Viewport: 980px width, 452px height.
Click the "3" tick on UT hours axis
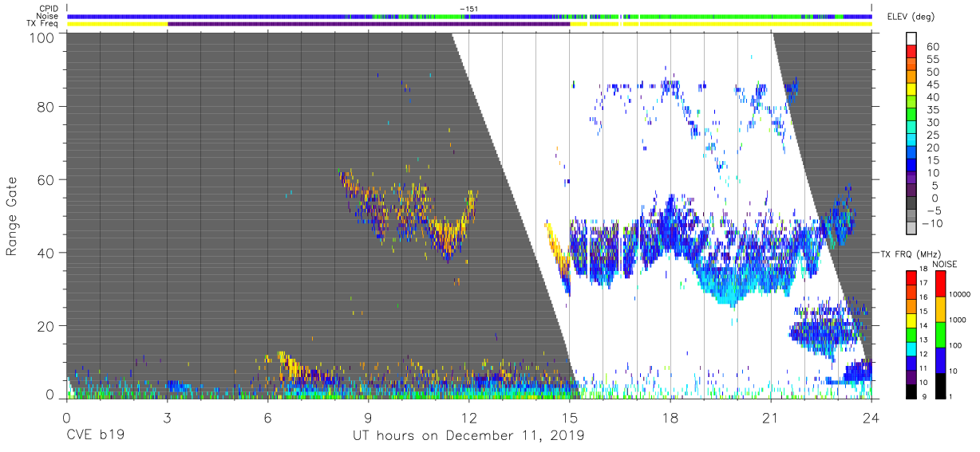click(167, 418)
